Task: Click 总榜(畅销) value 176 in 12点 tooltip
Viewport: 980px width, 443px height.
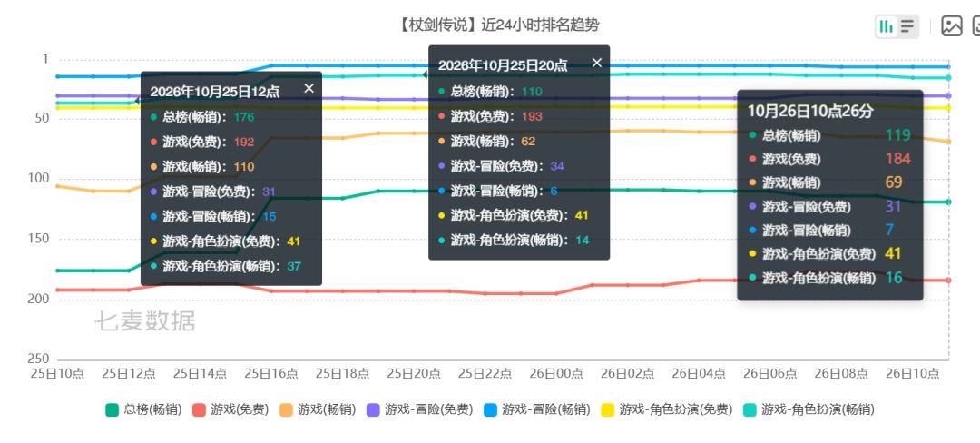Action: click(244, 117)
